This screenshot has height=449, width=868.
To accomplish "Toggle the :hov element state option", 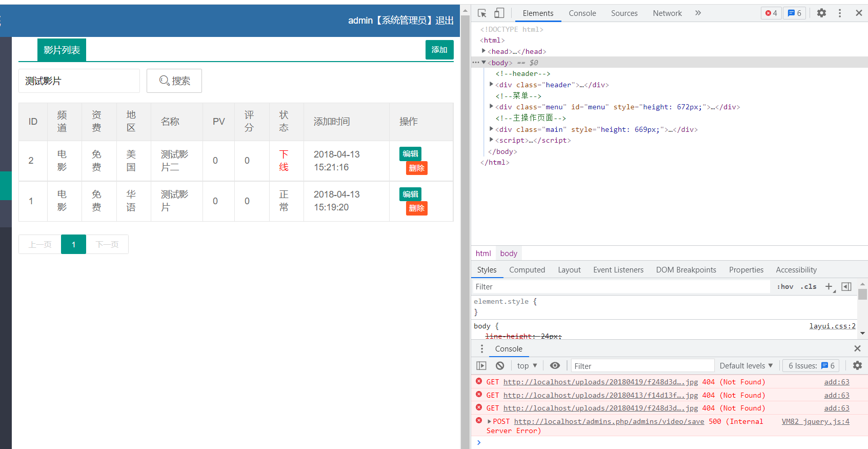I will (x=785, y=287).
